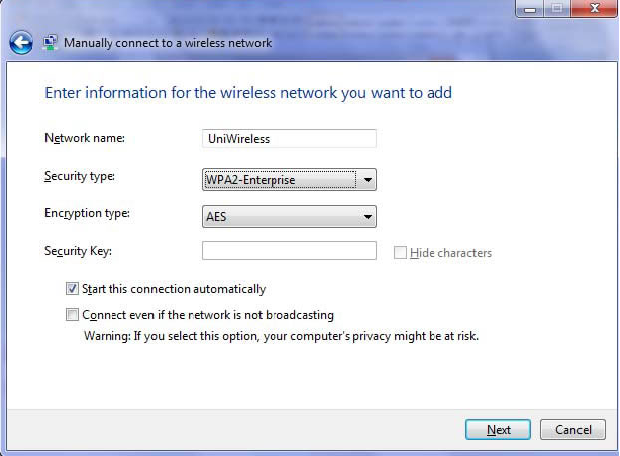Click the Manually connect to a wireless network title

(x=168, y=43)
